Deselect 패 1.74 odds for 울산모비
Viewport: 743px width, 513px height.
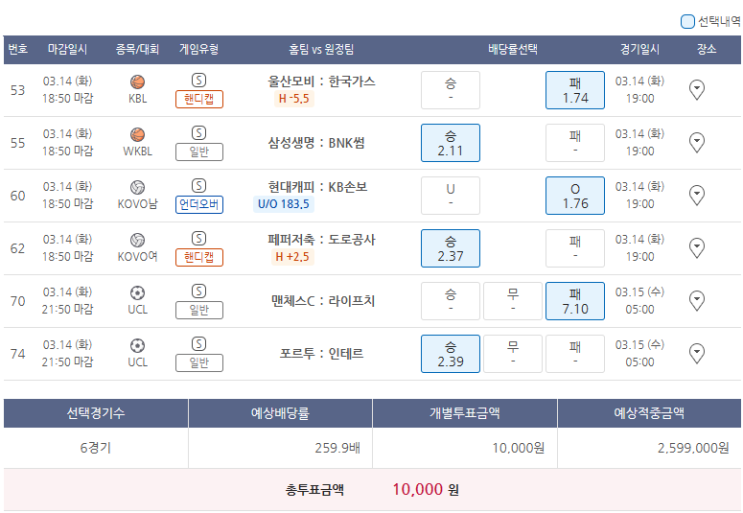(x=575, y=90)
